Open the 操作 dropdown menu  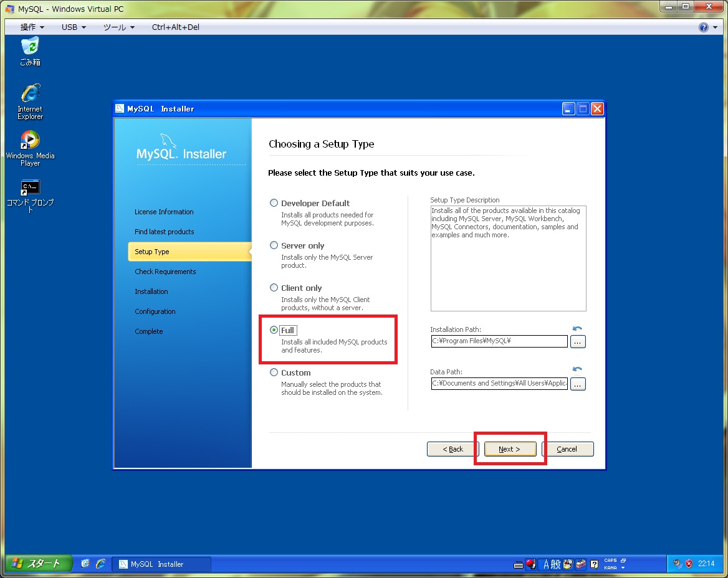[x=32, y=27]
